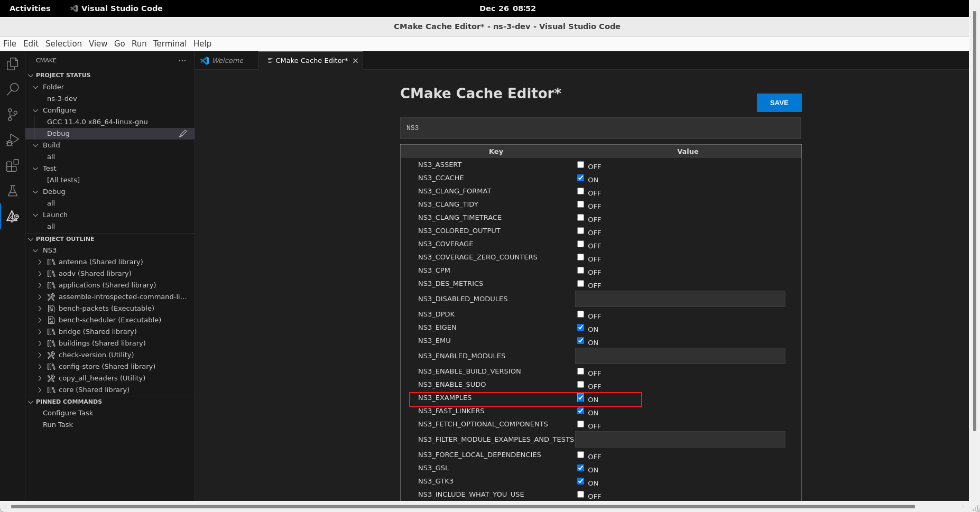980x512 pixels.
Task: Collapse the PROJECT STATUS section
Action: (31, 76)
